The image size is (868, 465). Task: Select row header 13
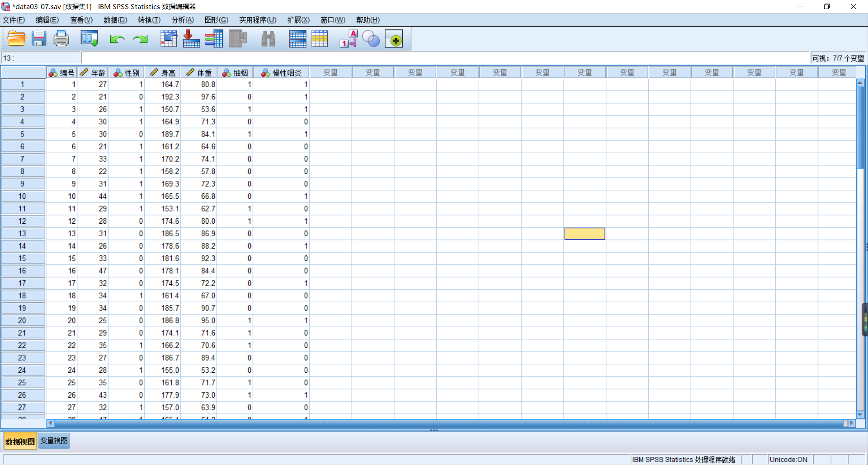coord(23,234)
